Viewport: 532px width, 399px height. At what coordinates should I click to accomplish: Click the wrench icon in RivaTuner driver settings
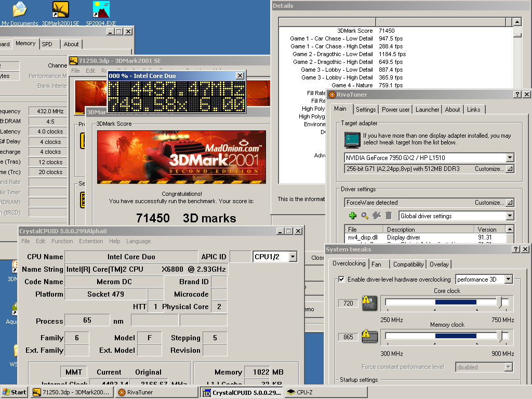pyautogui.click(x=377, y=216)
